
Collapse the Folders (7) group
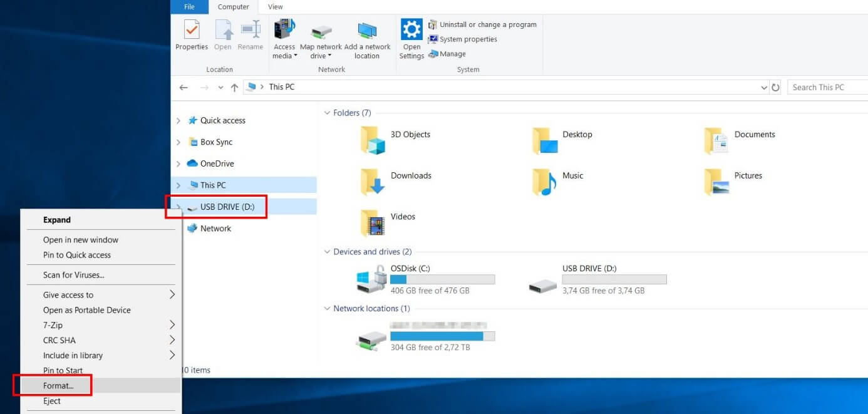326,113
